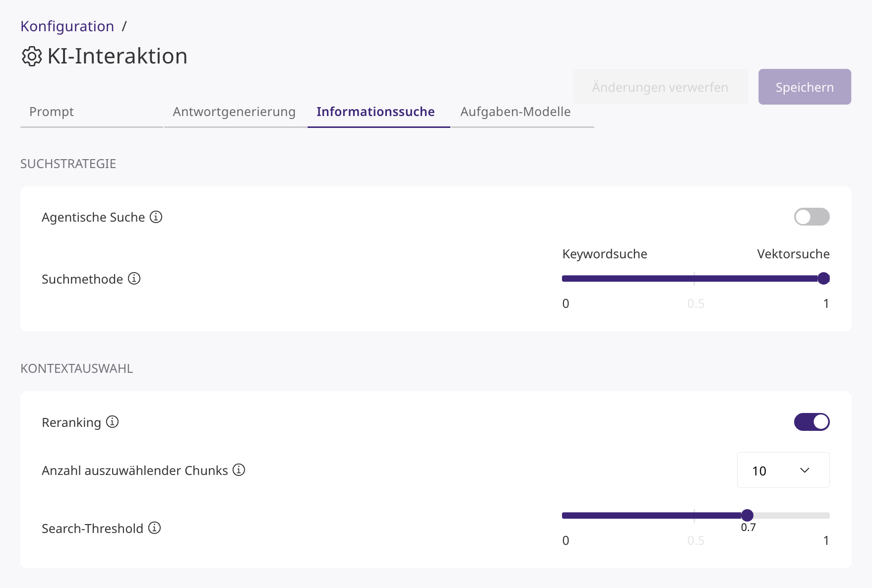Open the Reranking info icon

(x=113, y=422)
